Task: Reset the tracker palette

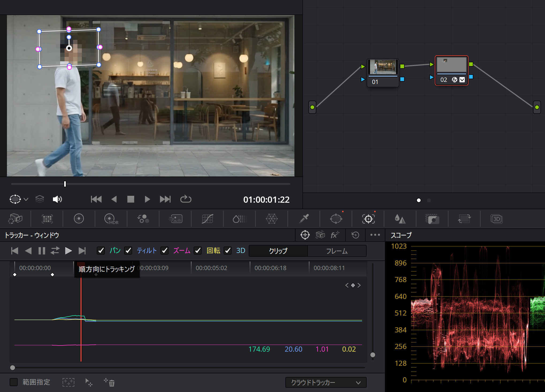Action: [355, 235]
